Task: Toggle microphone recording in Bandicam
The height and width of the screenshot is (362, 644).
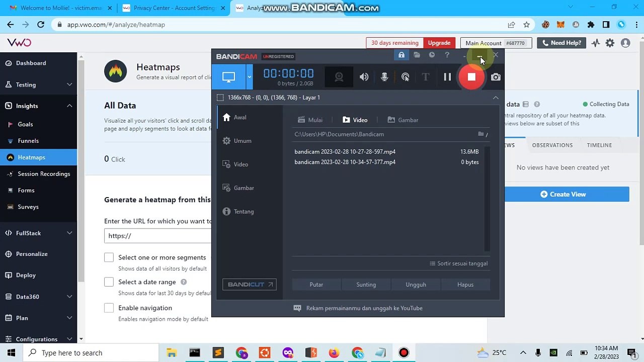Action: pyautogui.click(x=384, y=77)
